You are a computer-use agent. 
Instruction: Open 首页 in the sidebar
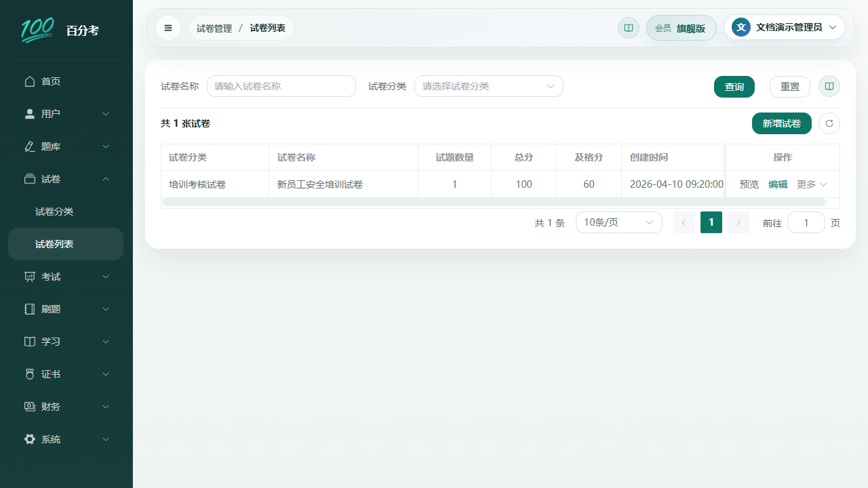point(66,81)
